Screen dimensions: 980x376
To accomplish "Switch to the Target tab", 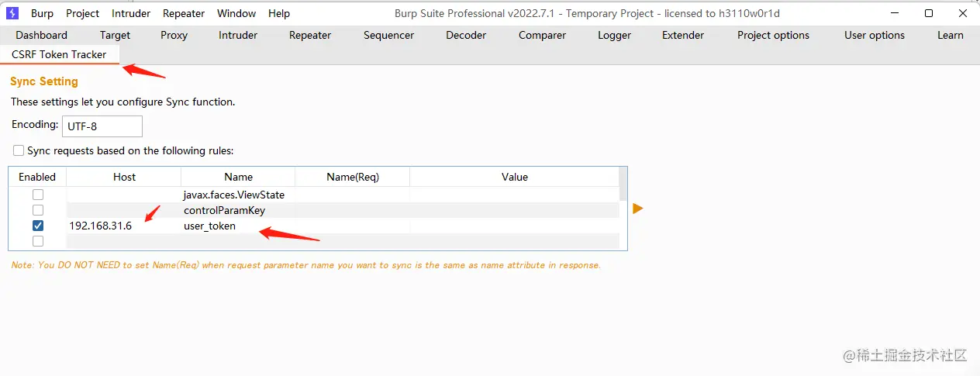I will click(115, 35).
